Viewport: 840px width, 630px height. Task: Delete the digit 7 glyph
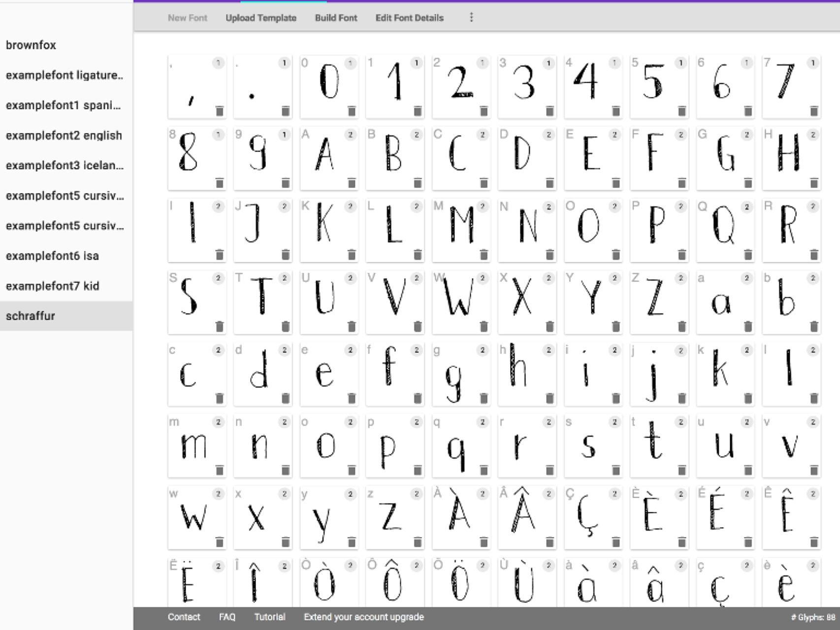point(814,111)
